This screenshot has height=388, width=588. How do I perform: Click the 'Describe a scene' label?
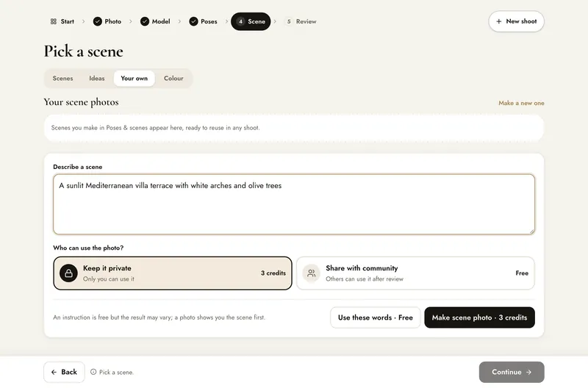coord(78,167)
